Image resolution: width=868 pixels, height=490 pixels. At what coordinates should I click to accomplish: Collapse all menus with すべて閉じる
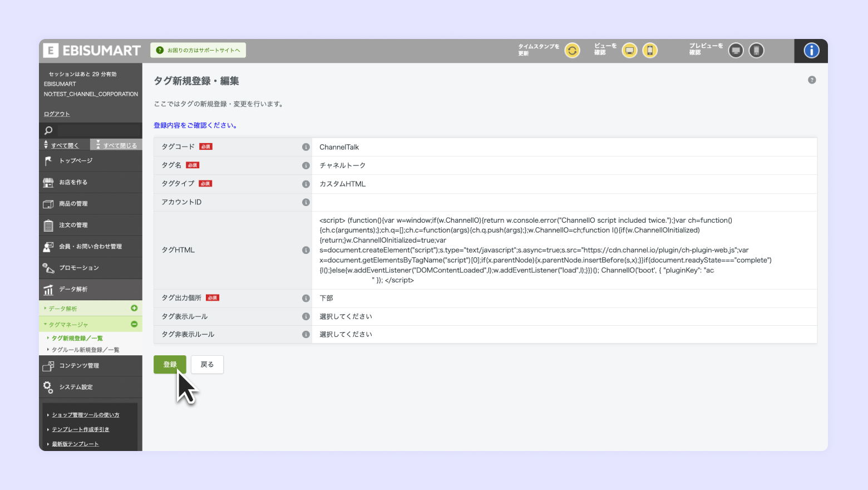tap(116, 145)
